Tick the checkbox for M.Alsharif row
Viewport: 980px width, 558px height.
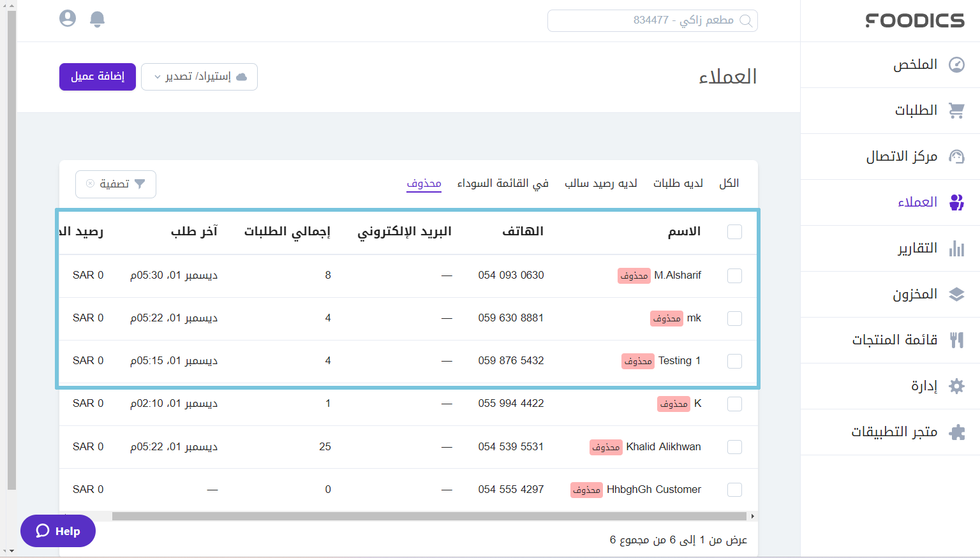tap(734, 275)
